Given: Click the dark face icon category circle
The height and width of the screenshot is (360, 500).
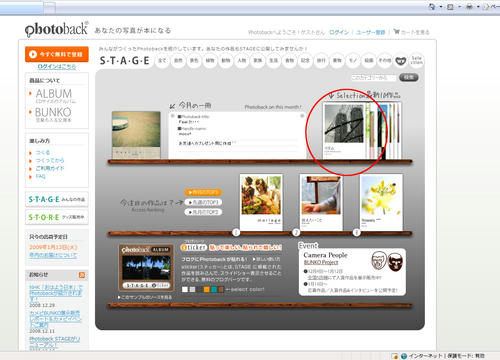Looking at the screenshot, I should (x=401, y=61).
